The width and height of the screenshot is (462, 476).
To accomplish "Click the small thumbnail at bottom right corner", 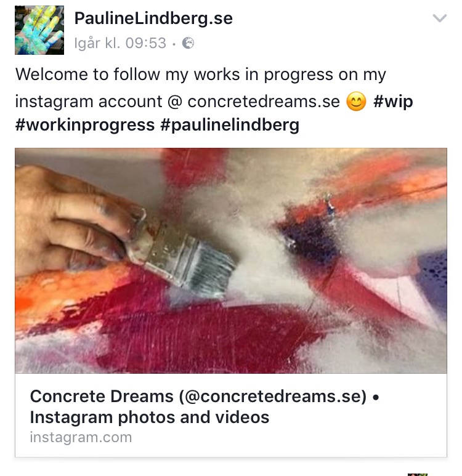I will pos(418,474).
